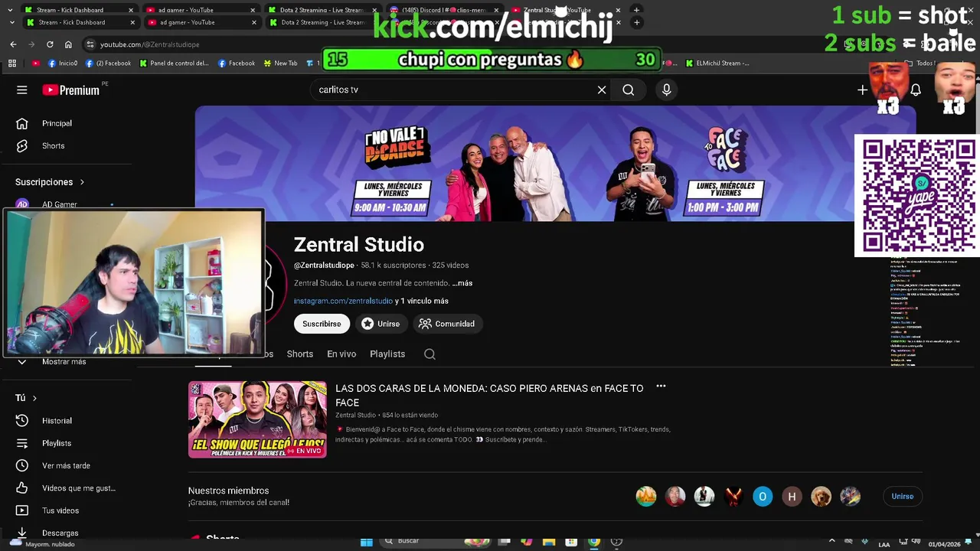Screen dimensions: 980x551
Task: Open Playlists in the left sidebar
Action: pyautogui.click(x=57, y=443)
